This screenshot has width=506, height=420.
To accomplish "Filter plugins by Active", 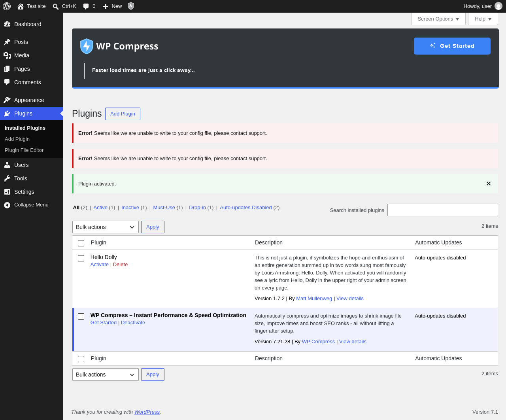I will [100, 208].
